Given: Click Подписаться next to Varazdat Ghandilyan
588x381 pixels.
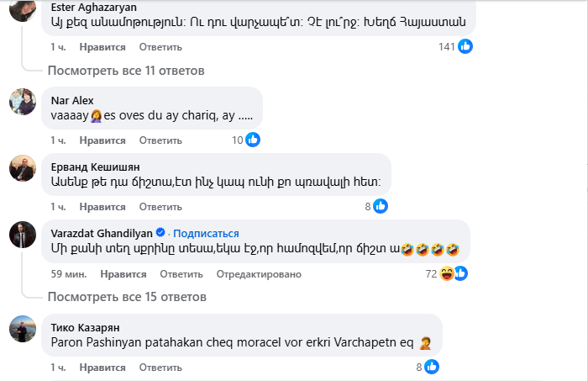Looking at the screenshot, I should pos(206,233).
